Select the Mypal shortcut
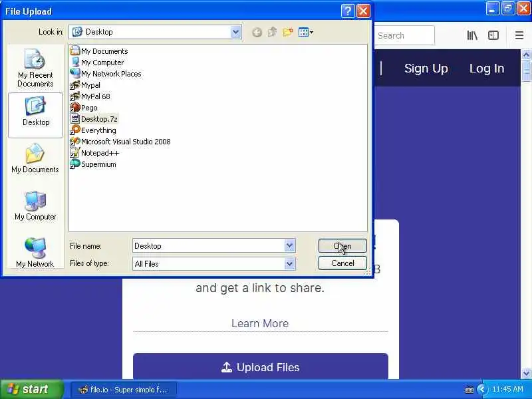This screenshot has width=532, height=399. pyautogui.click(x=85, y=85)
